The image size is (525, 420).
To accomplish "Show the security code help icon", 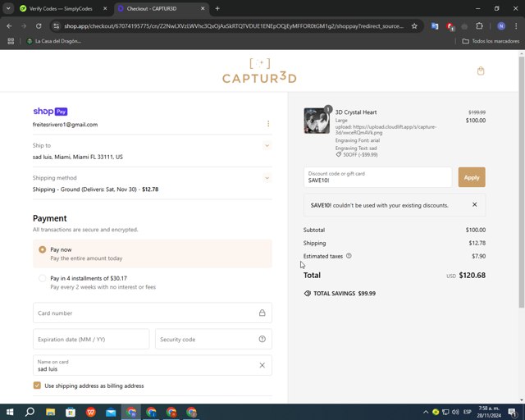I will [x=262, y=339].
